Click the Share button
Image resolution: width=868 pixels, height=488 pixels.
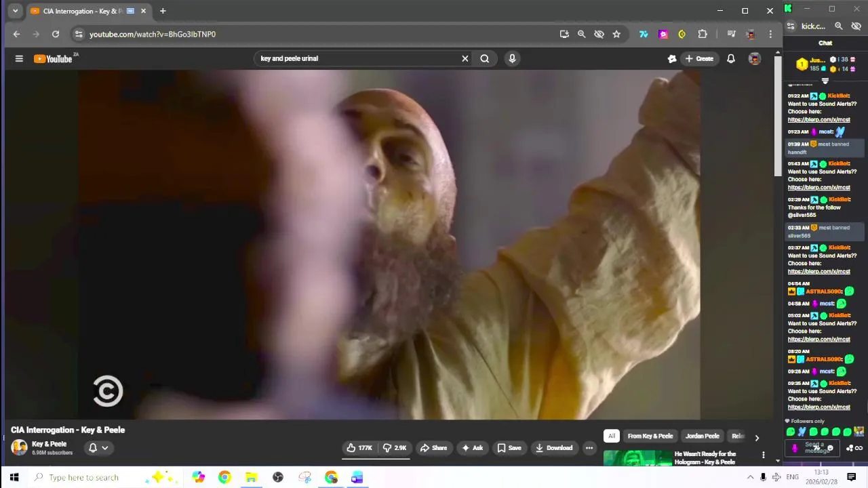tap(433, 448)
